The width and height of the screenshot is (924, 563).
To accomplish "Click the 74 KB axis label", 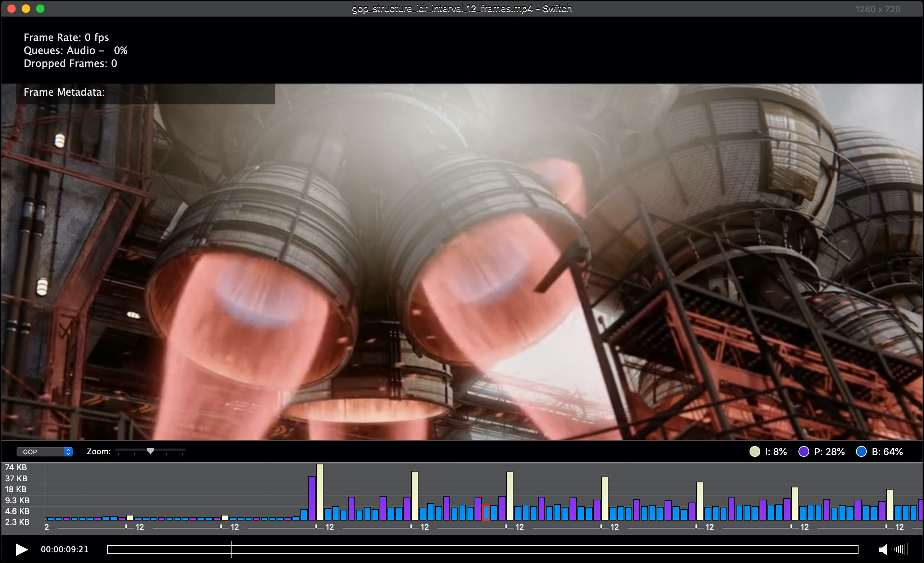I will tap(16, 467).
